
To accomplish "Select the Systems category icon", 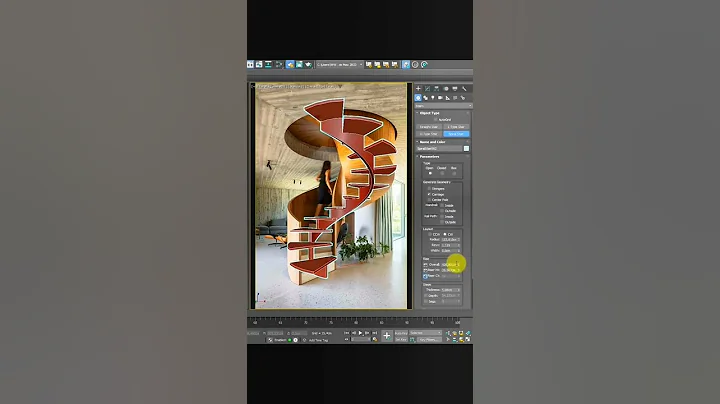I will point(462,98).
